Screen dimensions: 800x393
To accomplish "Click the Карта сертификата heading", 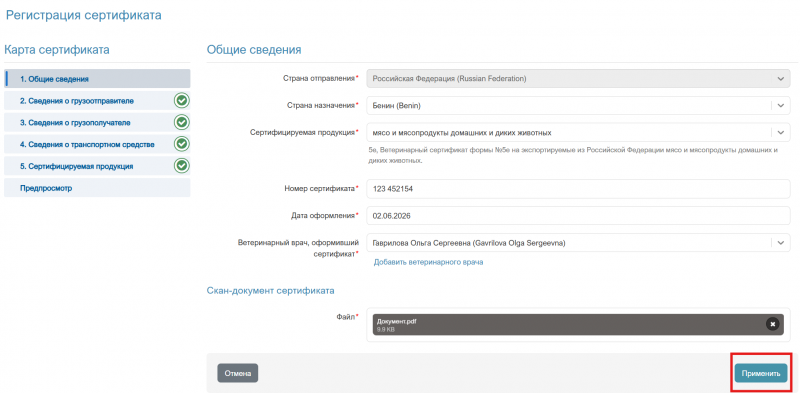I will click(x=57, y=50).
